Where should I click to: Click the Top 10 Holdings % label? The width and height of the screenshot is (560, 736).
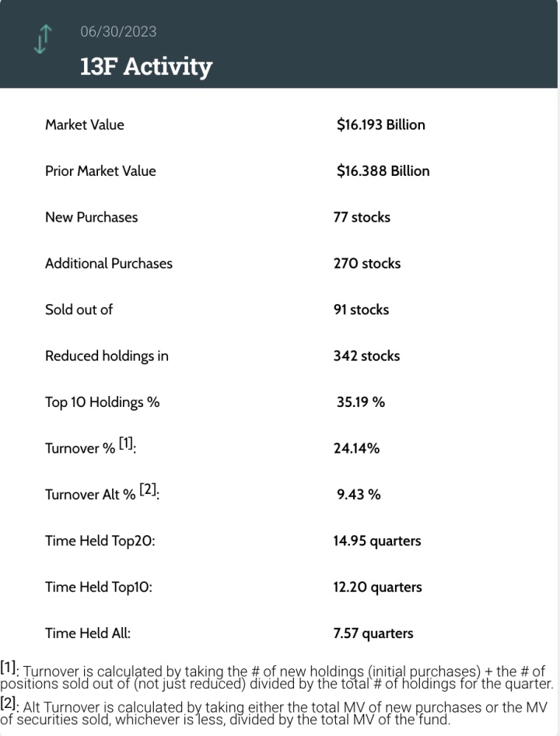(102, 402)
